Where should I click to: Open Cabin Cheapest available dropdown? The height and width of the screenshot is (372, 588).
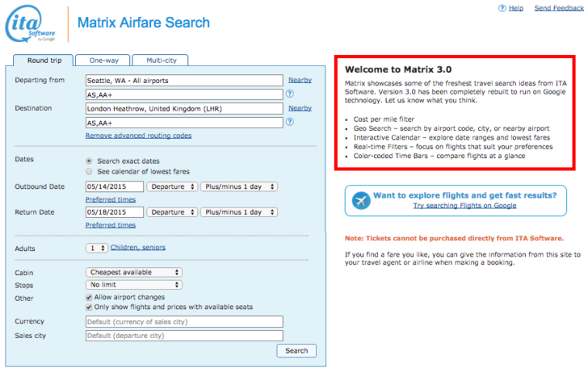pyautogui.click(x=134, y=273)
